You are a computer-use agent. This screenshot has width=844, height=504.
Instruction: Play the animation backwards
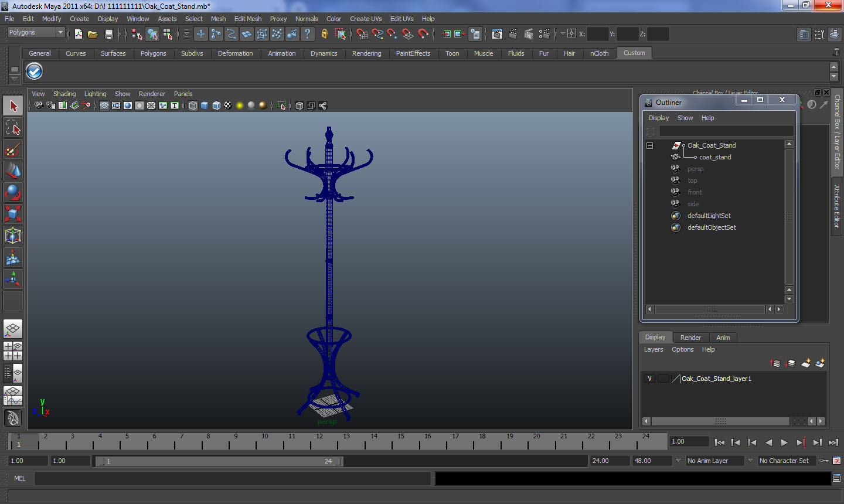point(768,442)
